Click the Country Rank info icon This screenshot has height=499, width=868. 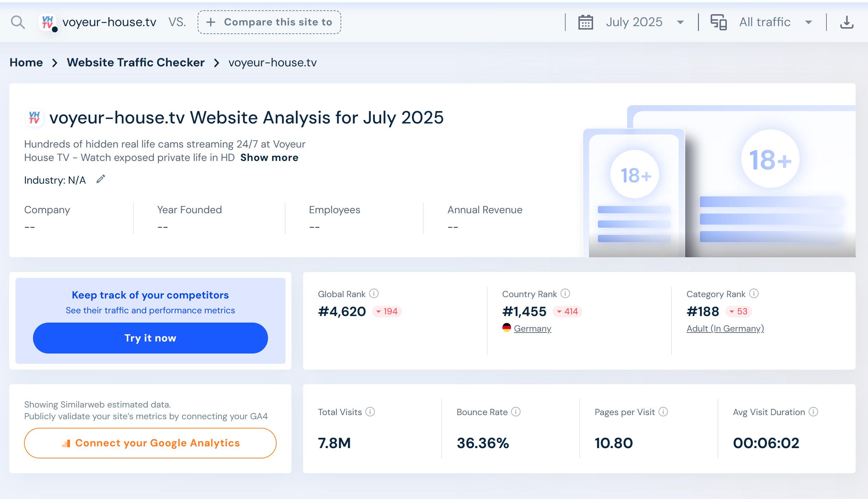point(565,293)
